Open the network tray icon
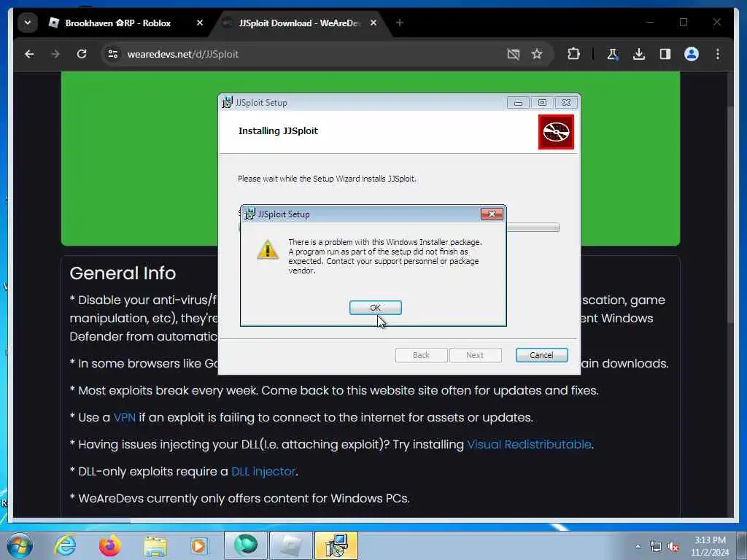 tap(656, 547)
